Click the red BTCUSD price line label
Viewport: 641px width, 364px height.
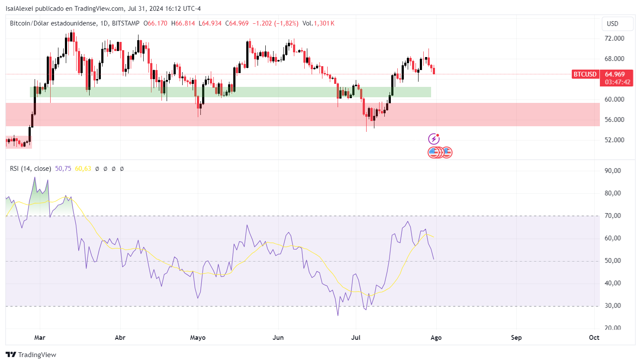click(585, 74)
